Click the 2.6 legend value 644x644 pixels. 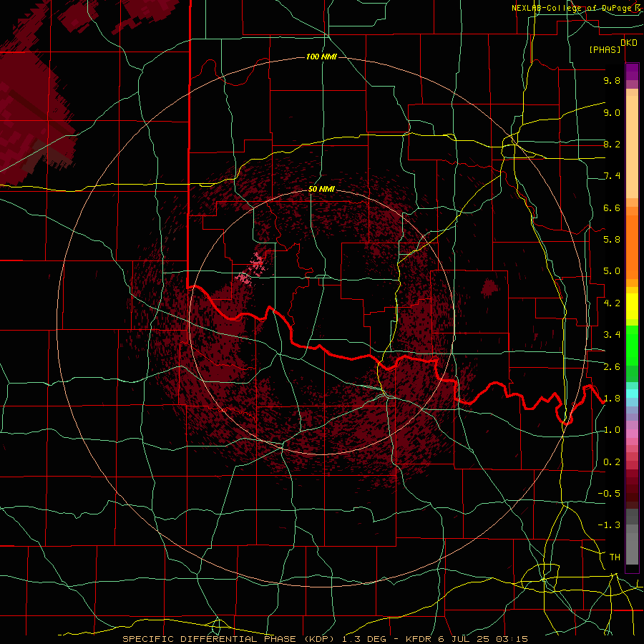tap(612, 367)
